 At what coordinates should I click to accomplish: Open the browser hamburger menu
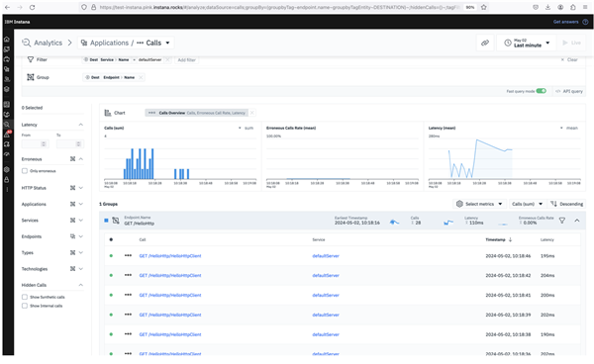click(585, 7)
